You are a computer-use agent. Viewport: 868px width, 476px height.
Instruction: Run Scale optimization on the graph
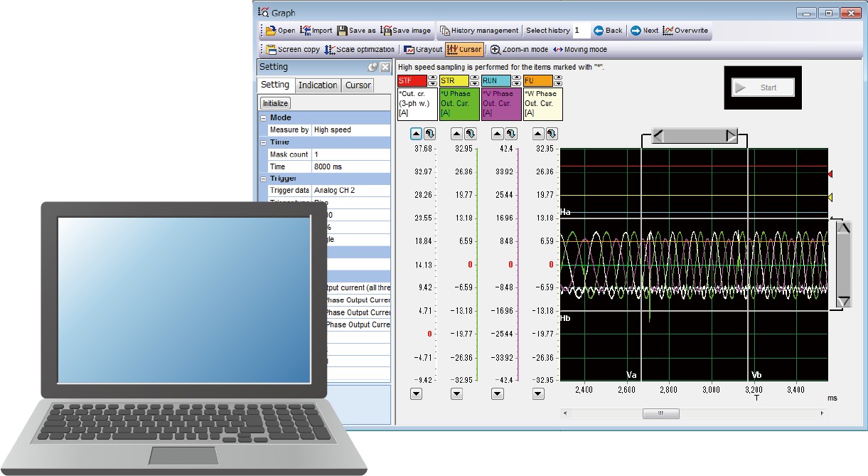click(360, 50)
